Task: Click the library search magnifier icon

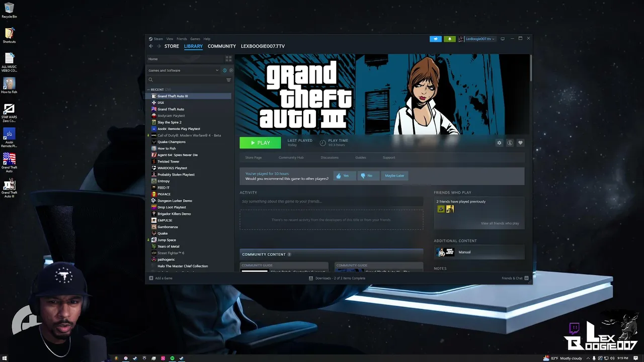Action: click(150, 80)
